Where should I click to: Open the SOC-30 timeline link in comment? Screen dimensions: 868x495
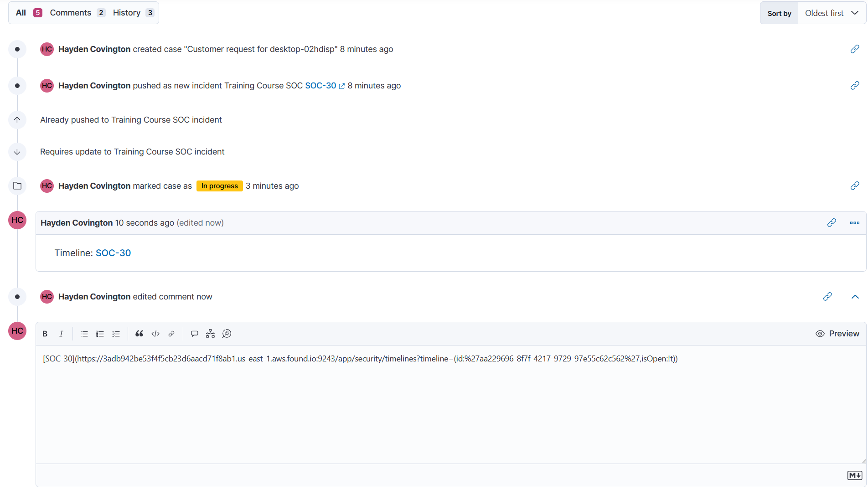coord(113,253)
